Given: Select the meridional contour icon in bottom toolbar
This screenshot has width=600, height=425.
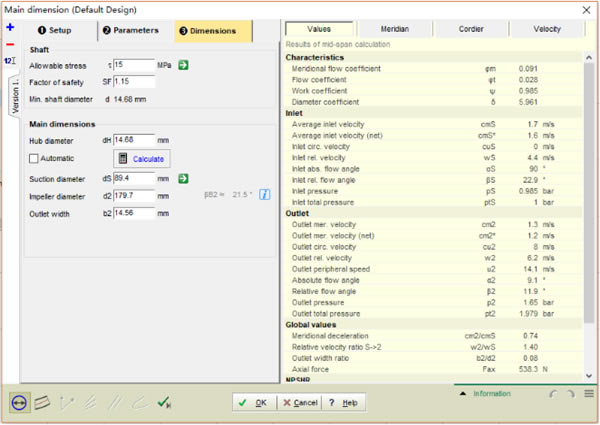Looking at the screenshot, I should pyautogui.click(x=42, y=402).
